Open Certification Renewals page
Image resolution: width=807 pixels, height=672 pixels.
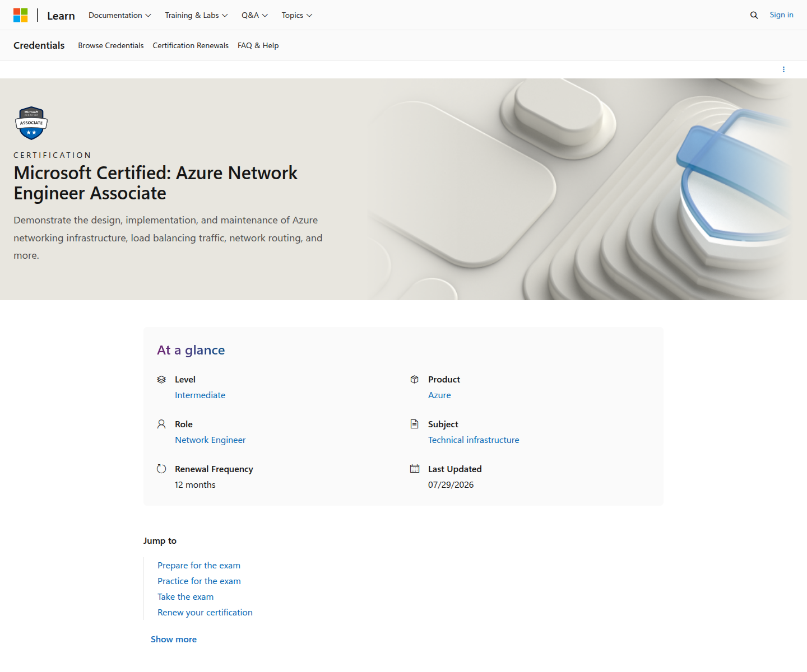(191, 45)
